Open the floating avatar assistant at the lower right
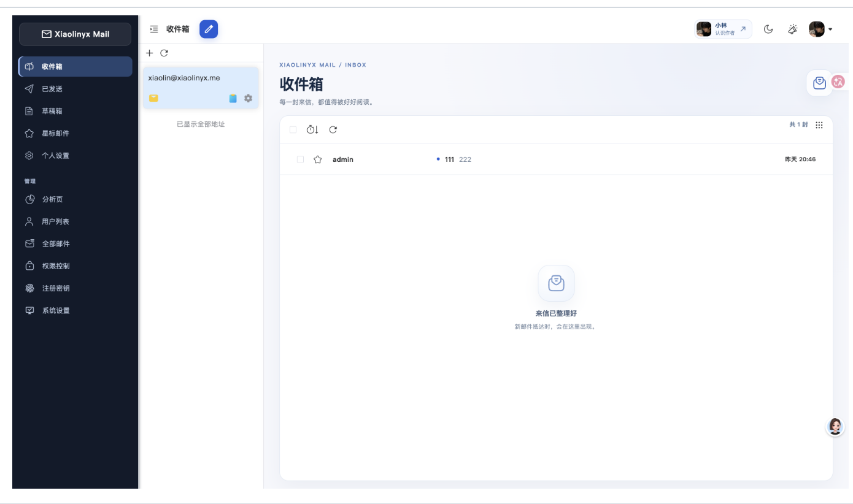Image resolution: width=853 pixels, height=504 pixels. click(x=835, y=427)
